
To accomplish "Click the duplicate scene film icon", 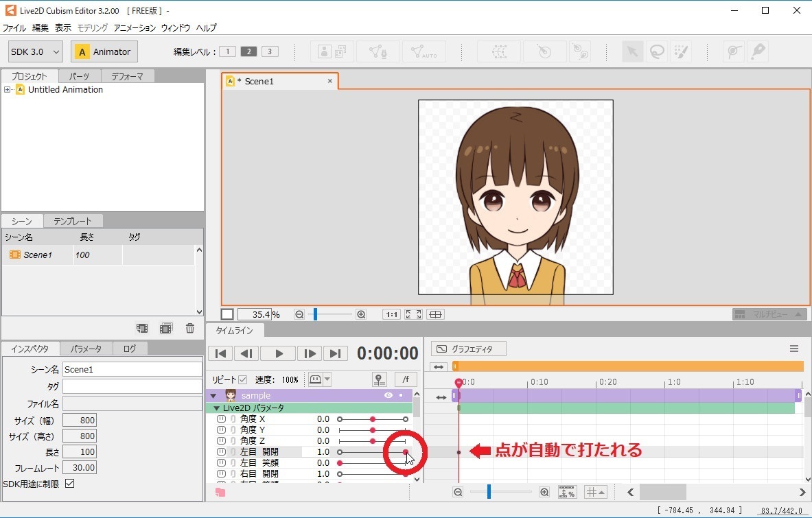I will point(166,328).
